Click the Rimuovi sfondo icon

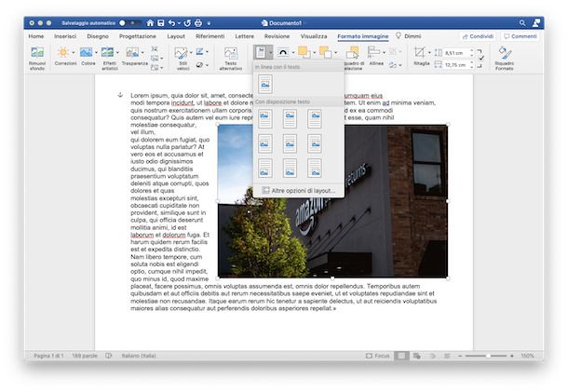pos(37,52)
